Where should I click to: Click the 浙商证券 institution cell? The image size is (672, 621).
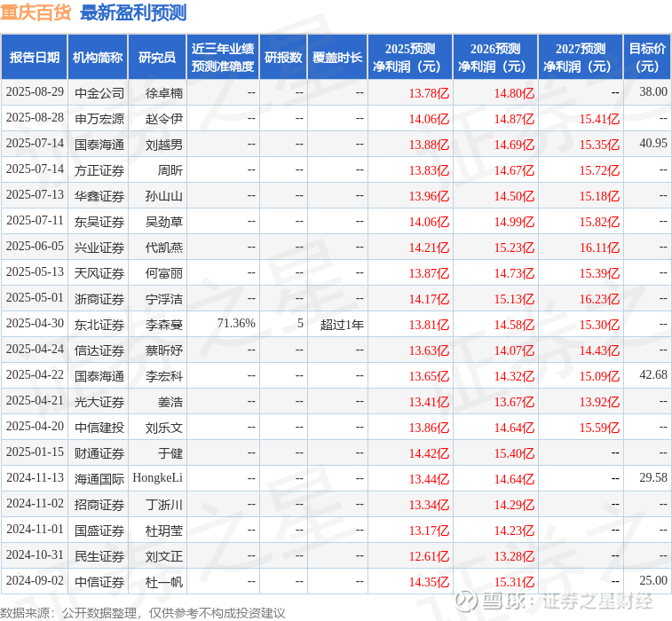[99, 299]
